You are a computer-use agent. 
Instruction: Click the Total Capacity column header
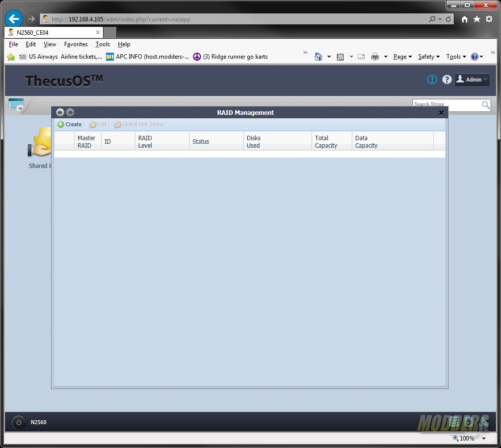point(332,141)
